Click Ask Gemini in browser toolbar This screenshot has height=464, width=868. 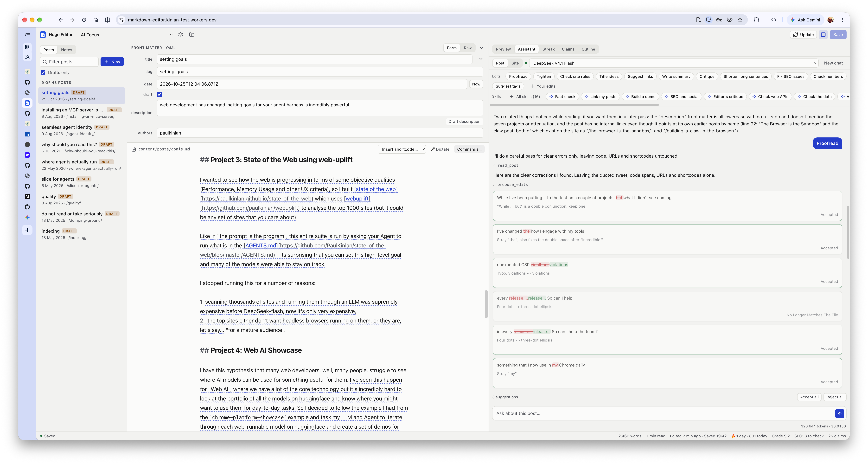(x=805, y=20)
